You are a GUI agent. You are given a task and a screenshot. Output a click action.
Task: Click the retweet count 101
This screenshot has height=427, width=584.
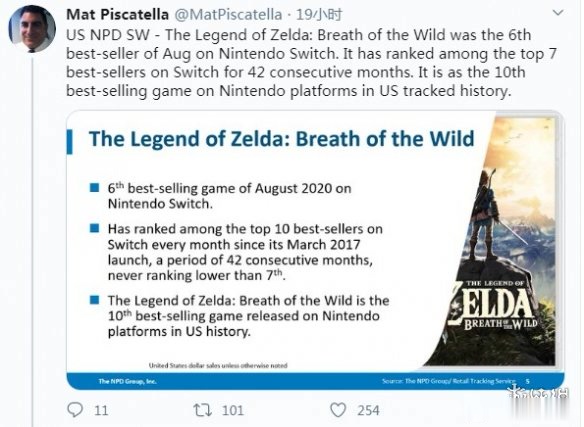coord(233,411)
